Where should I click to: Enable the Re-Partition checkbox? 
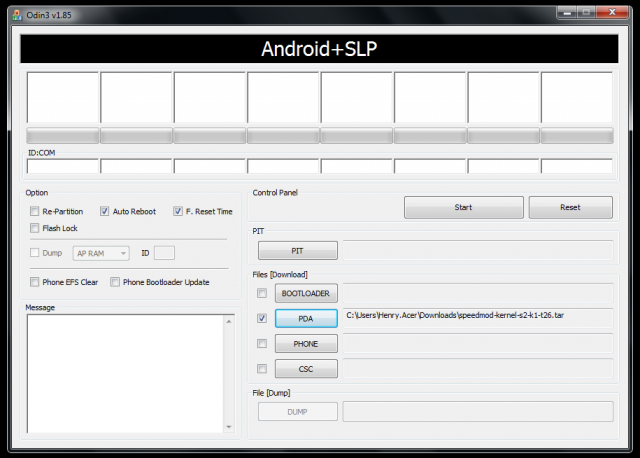click(35, 211)
